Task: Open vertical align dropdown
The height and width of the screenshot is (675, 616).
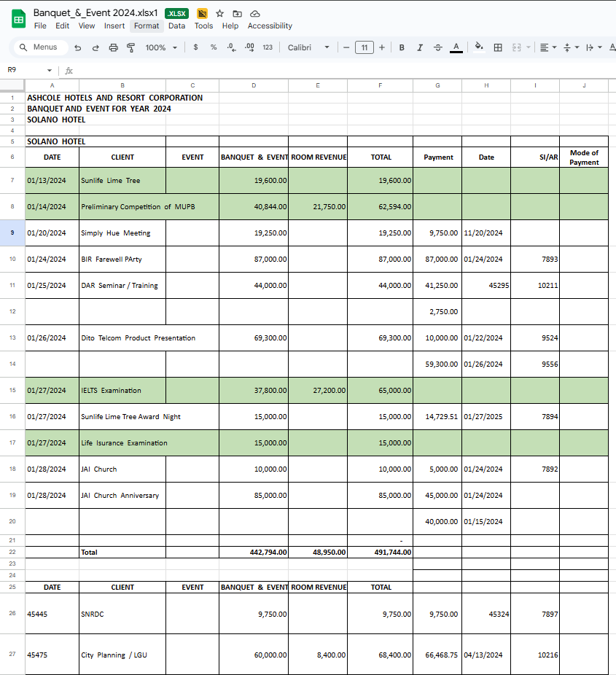Action: (572, 47)
